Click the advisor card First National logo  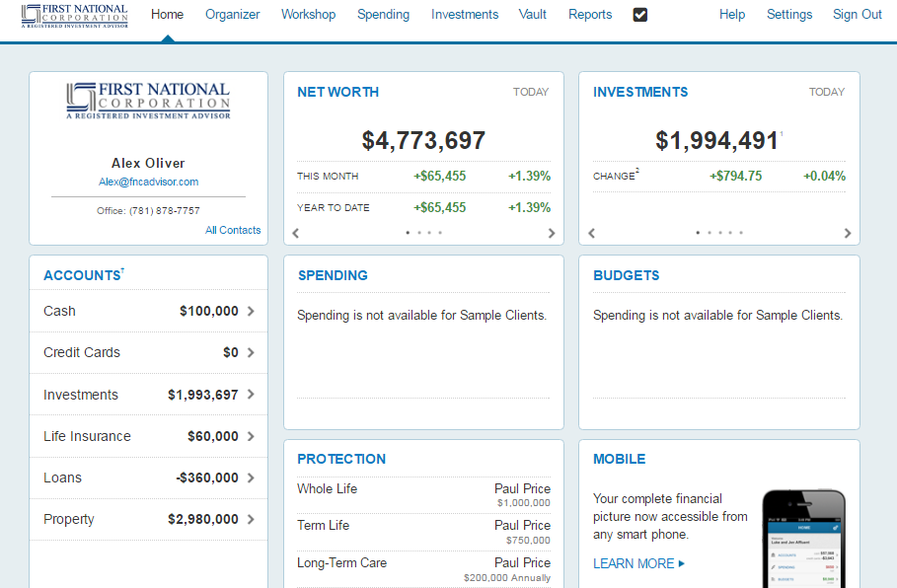click(148, 101)
